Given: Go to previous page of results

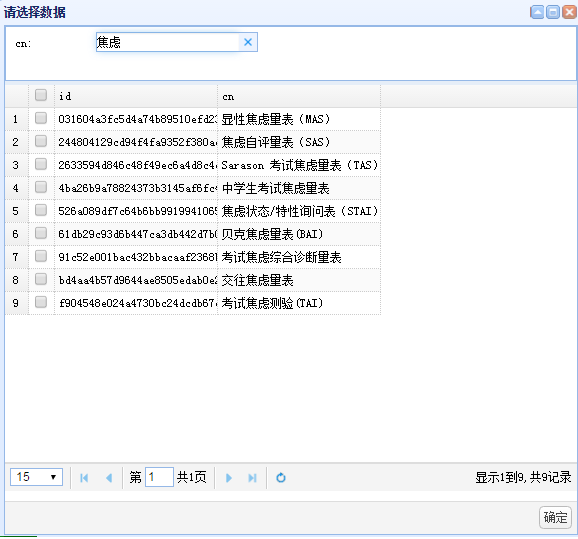Looking at the screenshot, I should tap(109, 478).
